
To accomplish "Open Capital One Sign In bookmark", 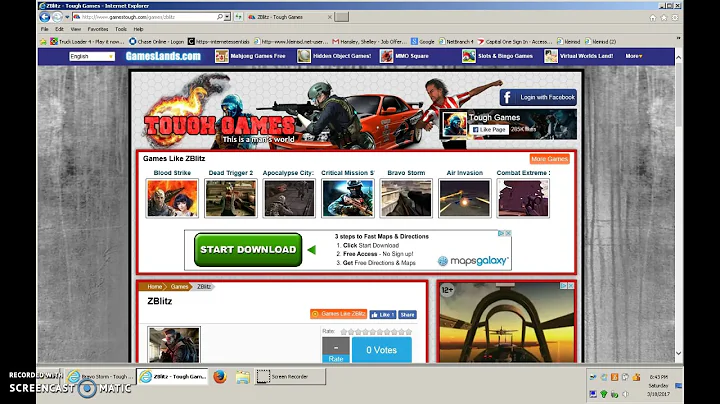I will pyautogui.click(x=515, y=41).
